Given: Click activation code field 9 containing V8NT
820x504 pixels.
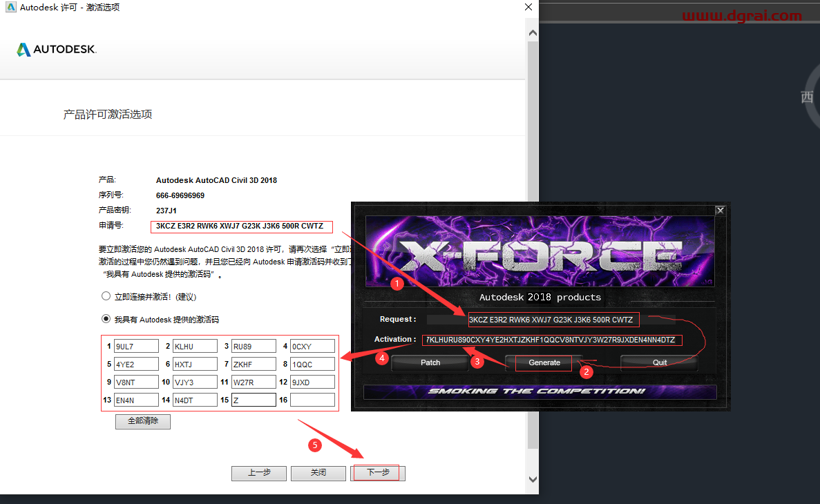Looking at the screenshot, I should coord(136,382).
